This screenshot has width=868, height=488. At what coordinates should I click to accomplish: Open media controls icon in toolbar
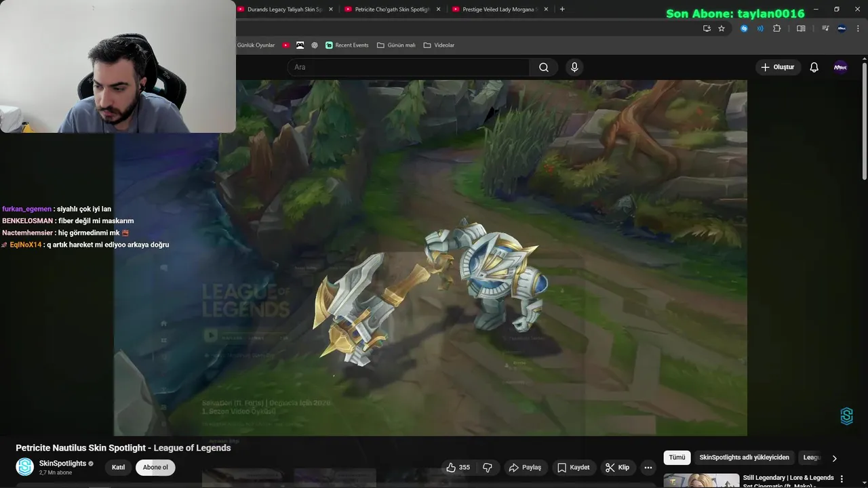point(825,28)
